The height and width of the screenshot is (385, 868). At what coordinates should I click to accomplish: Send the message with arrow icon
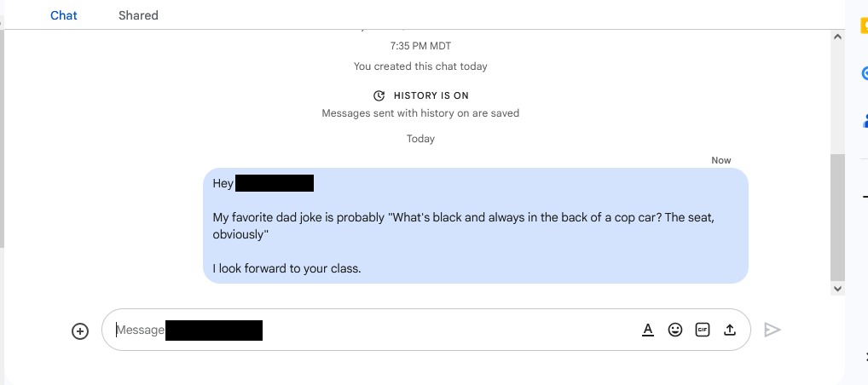coord(773,330)
